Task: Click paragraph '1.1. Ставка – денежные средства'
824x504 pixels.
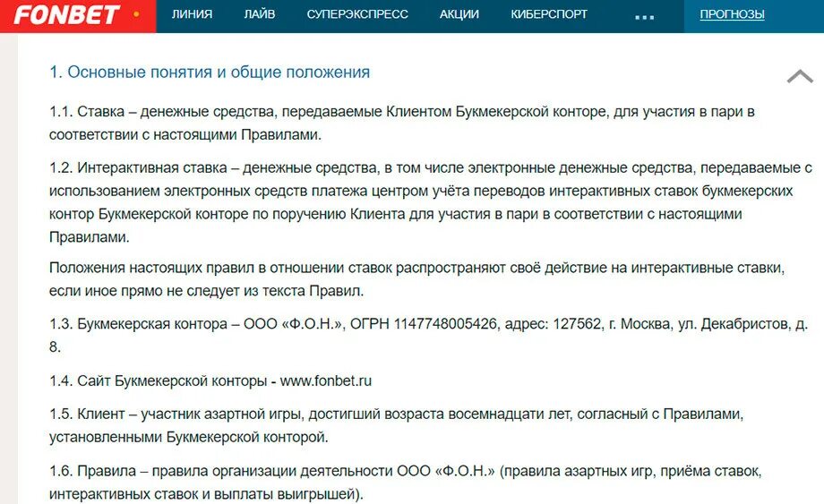Action: pos(402,123)
